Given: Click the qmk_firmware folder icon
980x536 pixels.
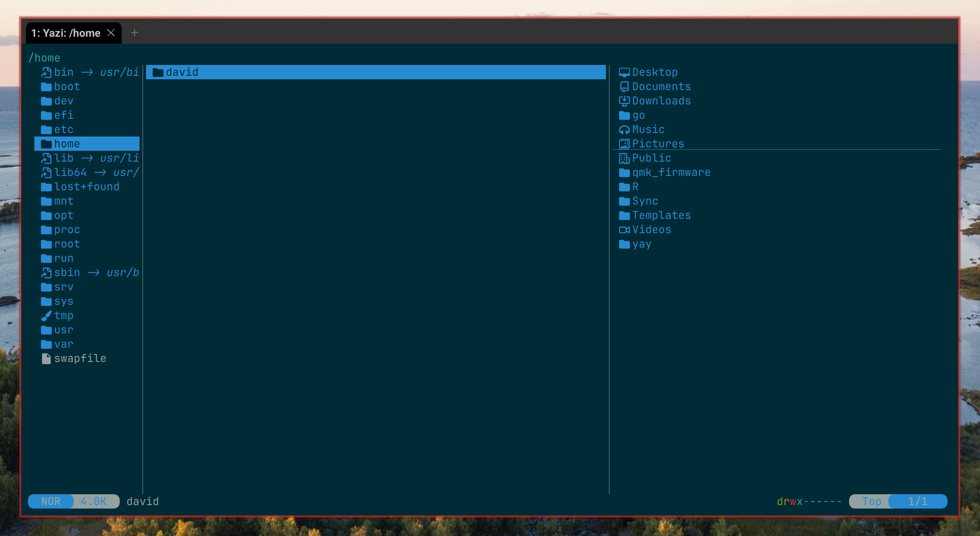Looking at the screenshot, I should pyautogui.click(x=624, y=172).
